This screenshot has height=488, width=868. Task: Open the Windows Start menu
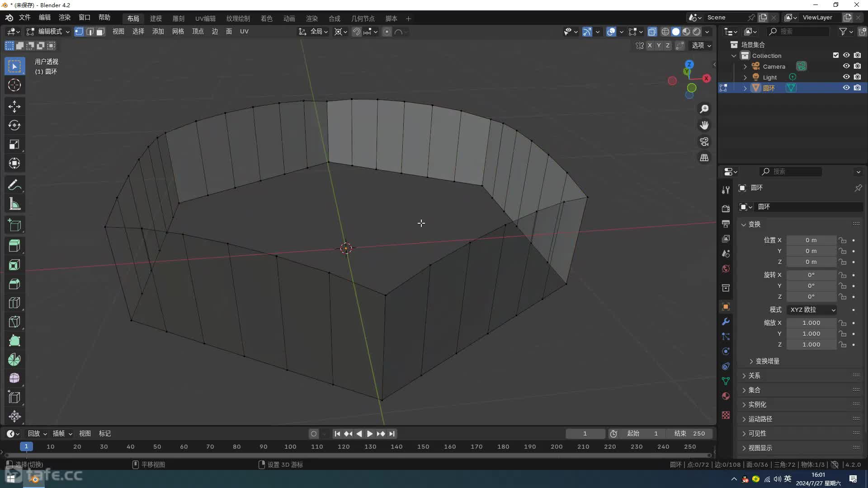click(11, 479)
